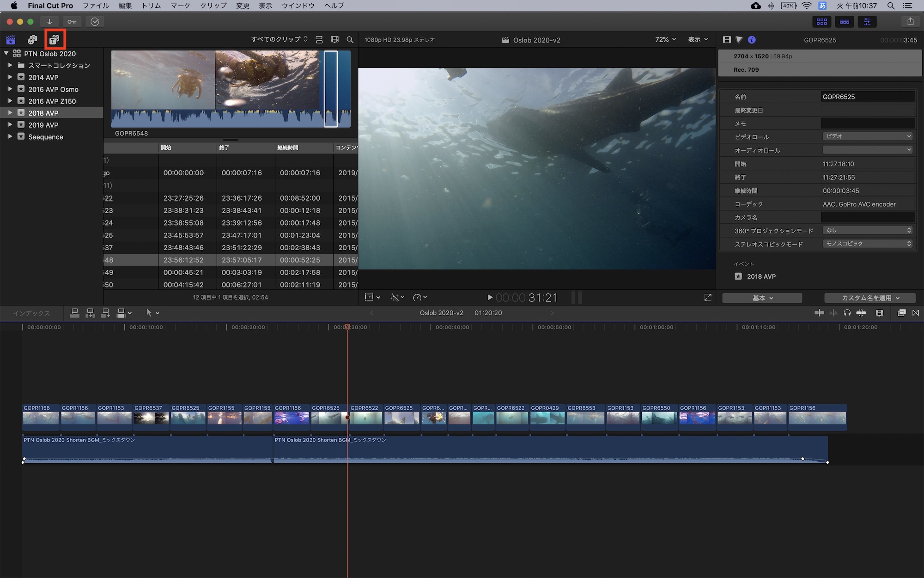
Task: Toggle timeline snapping
Action: (861, 313)
